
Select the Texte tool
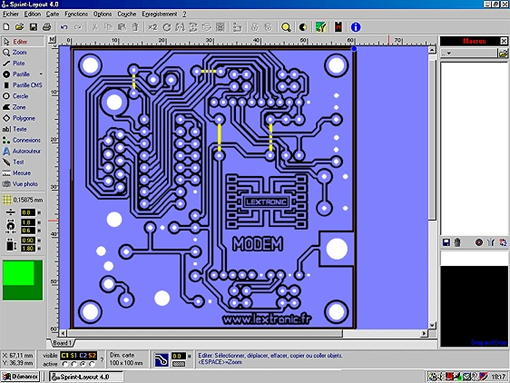point(23,129)
